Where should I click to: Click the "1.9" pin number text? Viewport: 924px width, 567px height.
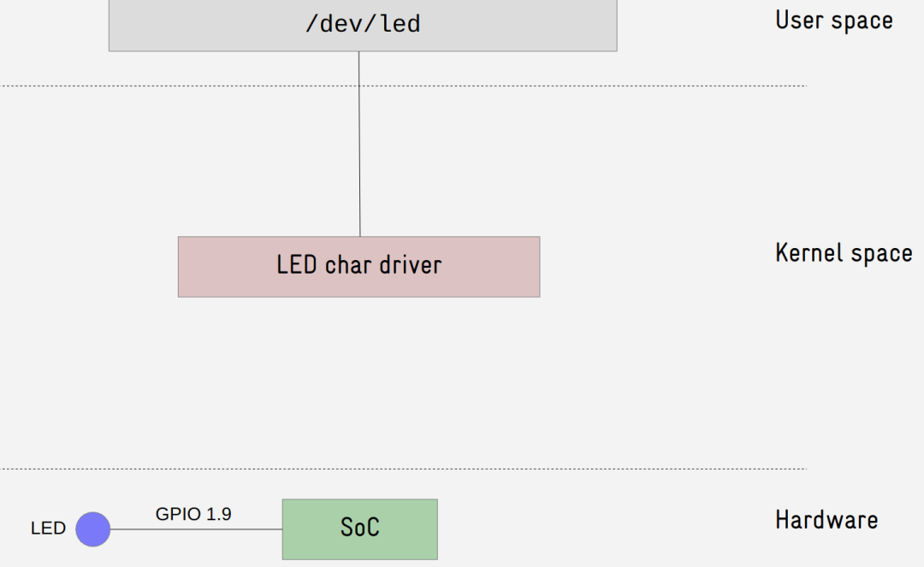point(218,514)
